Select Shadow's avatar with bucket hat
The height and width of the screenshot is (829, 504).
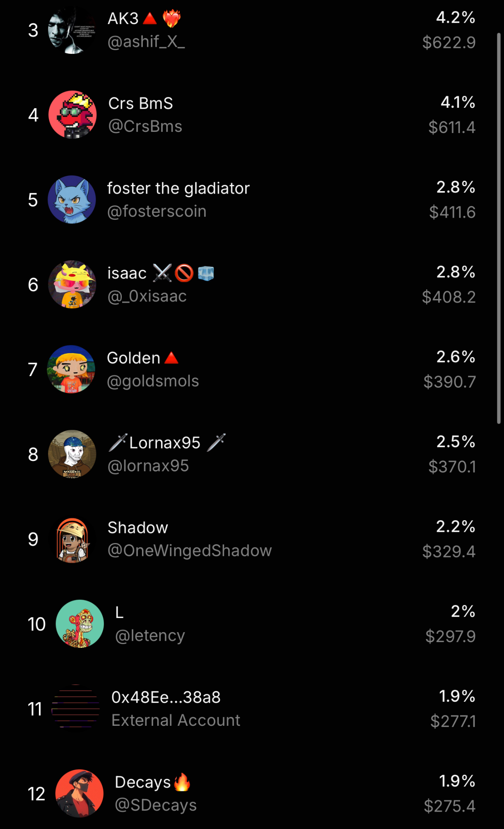72,539
